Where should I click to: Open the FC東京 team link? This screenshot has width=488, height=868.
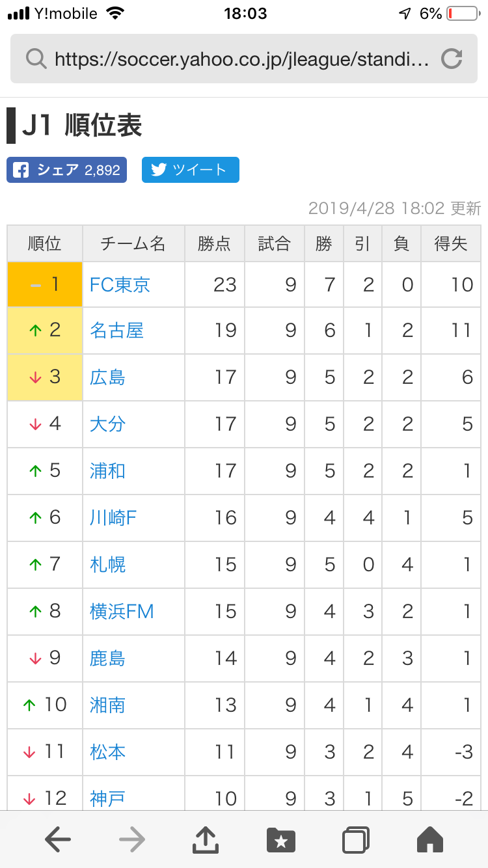point(120,284)
